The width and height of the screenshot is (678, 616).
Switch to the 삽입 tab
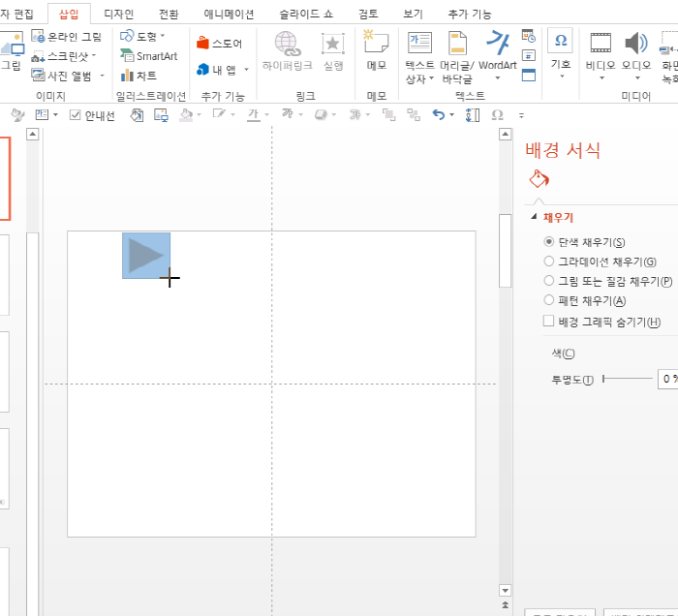coord(69,15)
